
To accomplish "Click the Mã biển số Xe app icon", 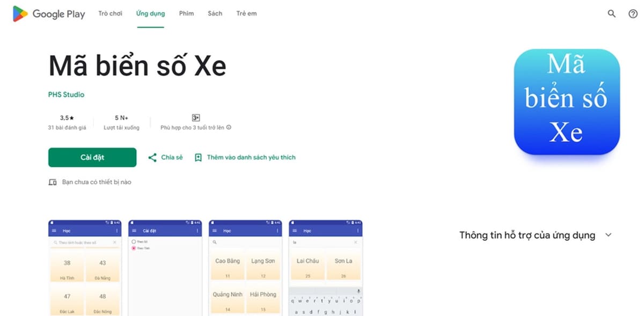I will coord(567,102).
